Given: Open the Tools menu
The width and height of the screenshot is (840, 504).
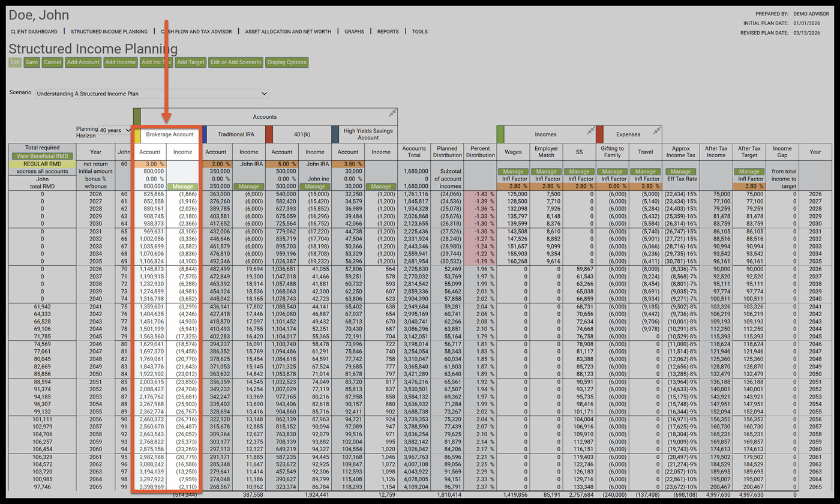Looking at the screenshot, I should (x=420, y=31).
